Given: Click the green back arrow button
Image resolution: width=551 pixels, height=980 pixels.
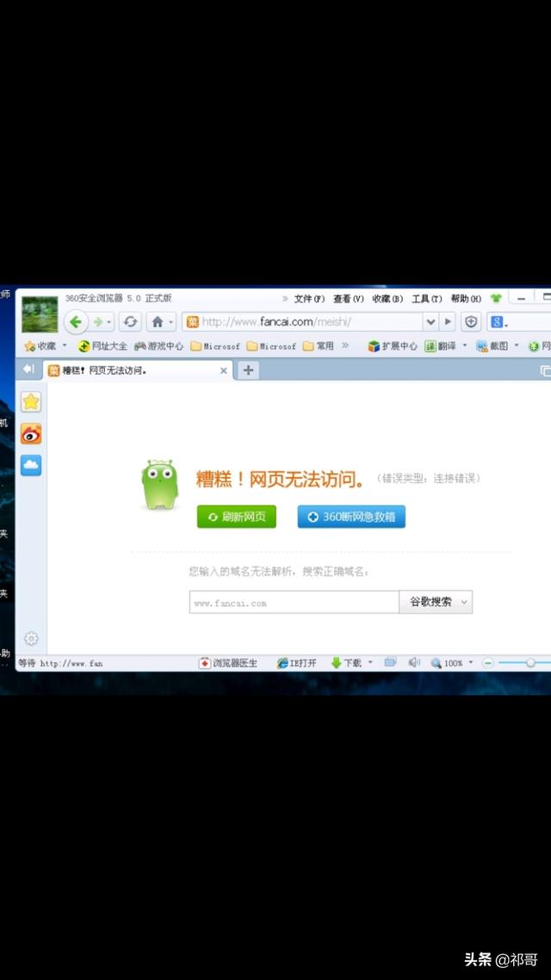Looking at the screenshot, I should pyautogui.click(x=76, y=322).
